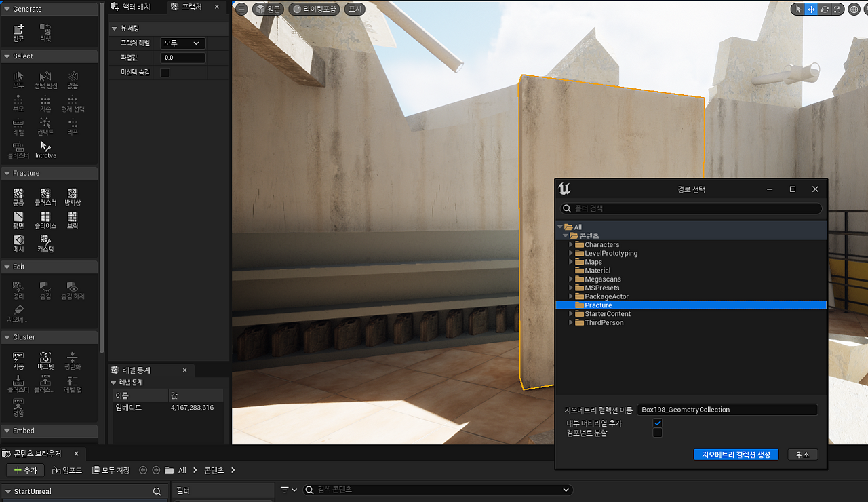Collapse the Cluster section
Screen dimensions: 868x502
tap(7, 337)
